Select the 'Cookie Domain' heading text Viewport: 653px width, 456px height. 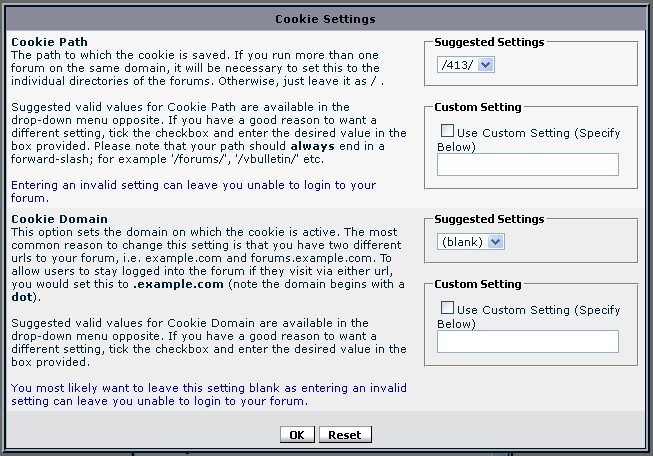coord(59,218)
